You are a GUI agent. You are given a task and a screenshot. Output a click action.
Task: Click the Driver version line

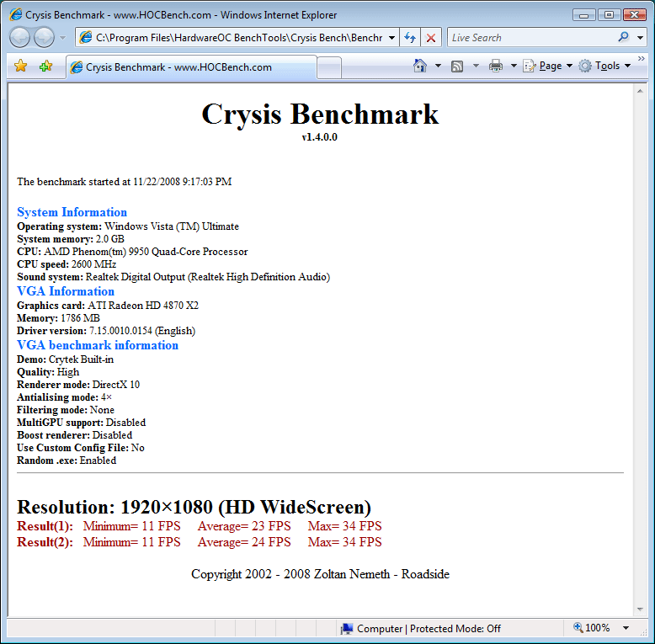pyautogui.click(x=106, y=331)
